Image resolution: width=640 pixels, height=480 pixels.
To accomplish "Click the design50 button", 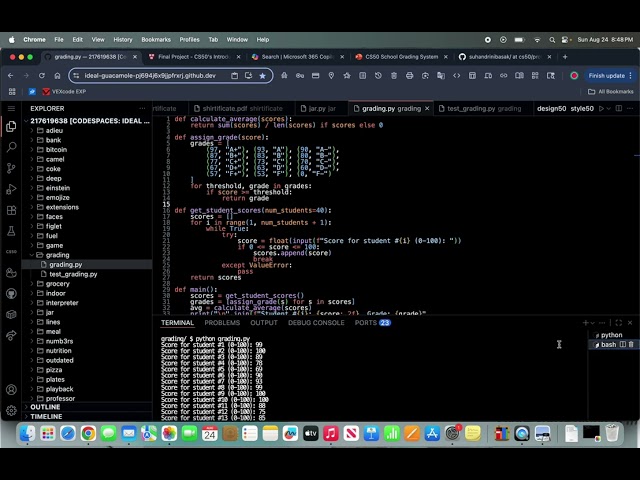I will point(551,109).
